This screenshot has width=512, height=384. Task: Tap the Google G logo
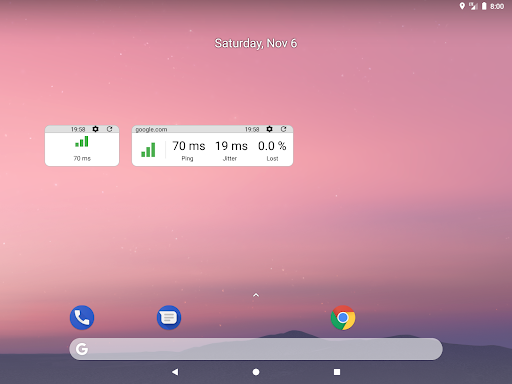tap(82, 349)
